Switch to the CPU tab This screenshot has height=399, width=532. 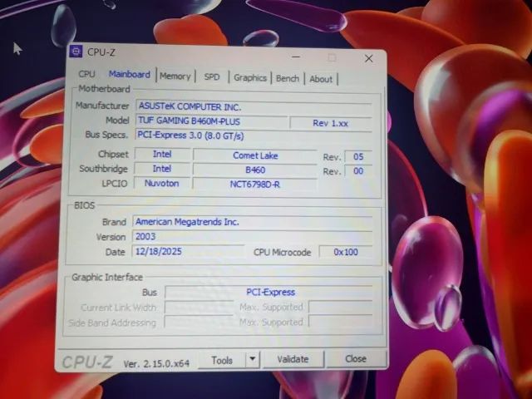coord(86,74)
